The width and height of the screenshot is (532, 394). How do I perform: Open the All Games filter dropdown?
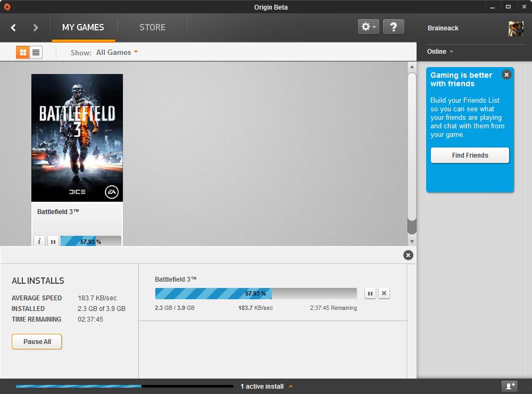coord(117,52)
